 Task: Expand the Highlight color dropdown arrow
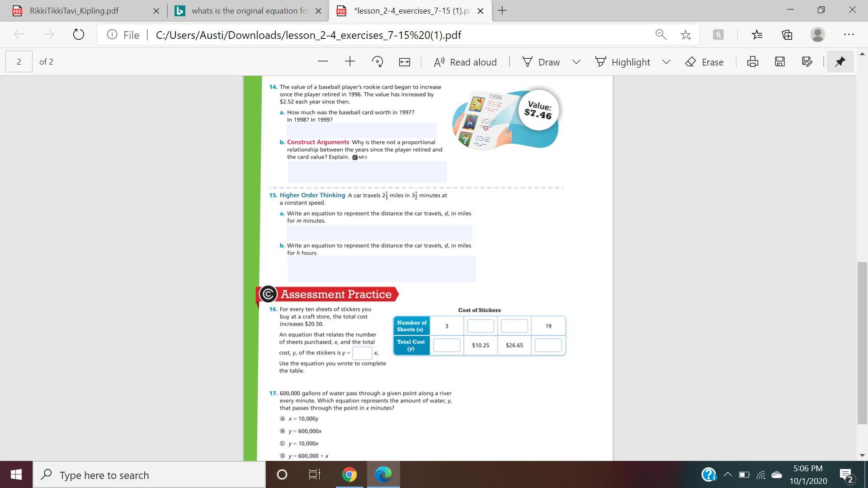pyautogui.click(x=666, y=62)
